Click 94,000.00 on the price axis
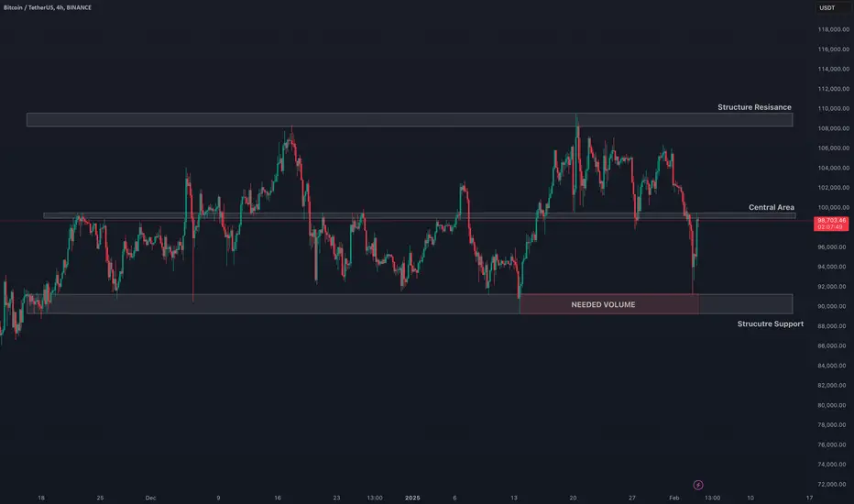This screenshot has width=854, height=504. pos(833,267)
